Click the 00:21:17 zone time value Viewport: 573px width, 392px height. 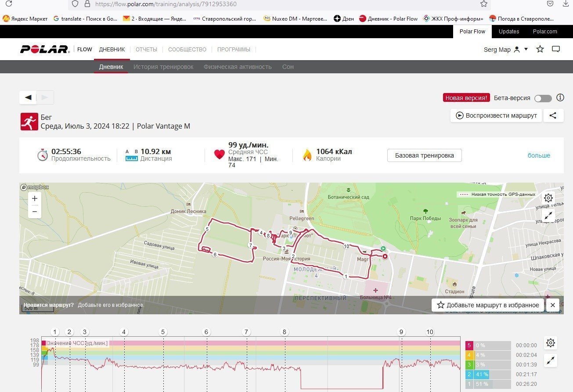coord(526,374)
